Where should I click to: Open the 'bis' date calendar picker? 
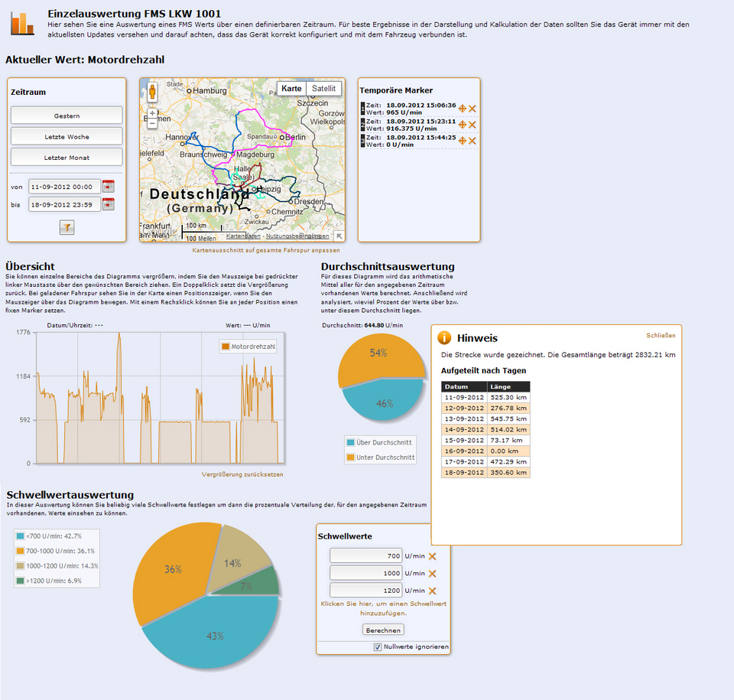[108, 204]
